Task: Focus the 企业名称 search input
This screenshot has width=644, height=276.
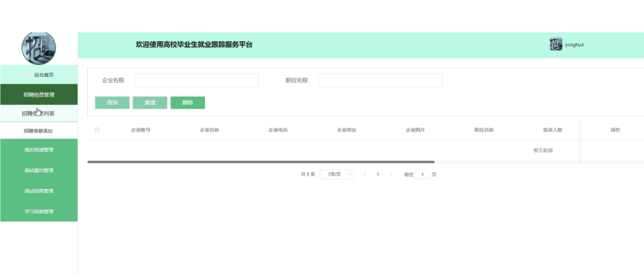Action: click(x=196, y=80)
